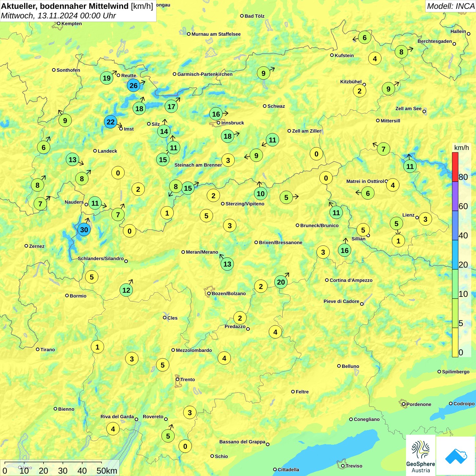Select the 14 km/h marker near Silz
Image resolution: width=476 pixels, height=476 pixels.
click(164, 131)
